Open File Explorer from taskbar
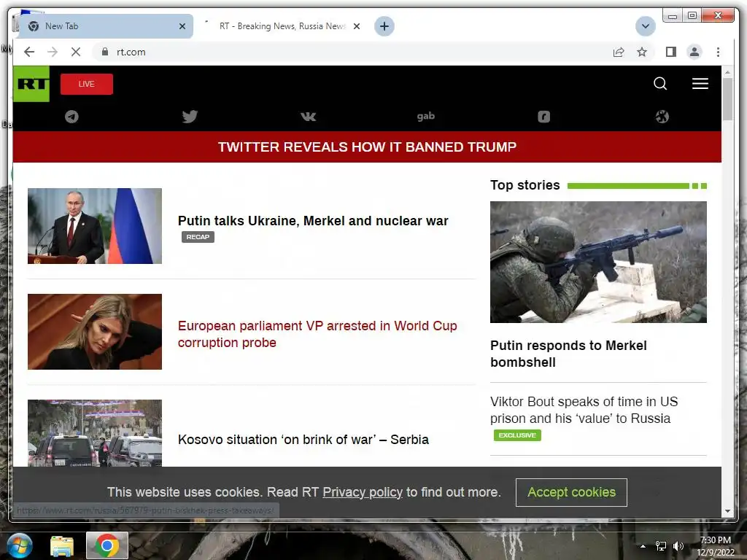The image size is (747, 560). point(62,545)
